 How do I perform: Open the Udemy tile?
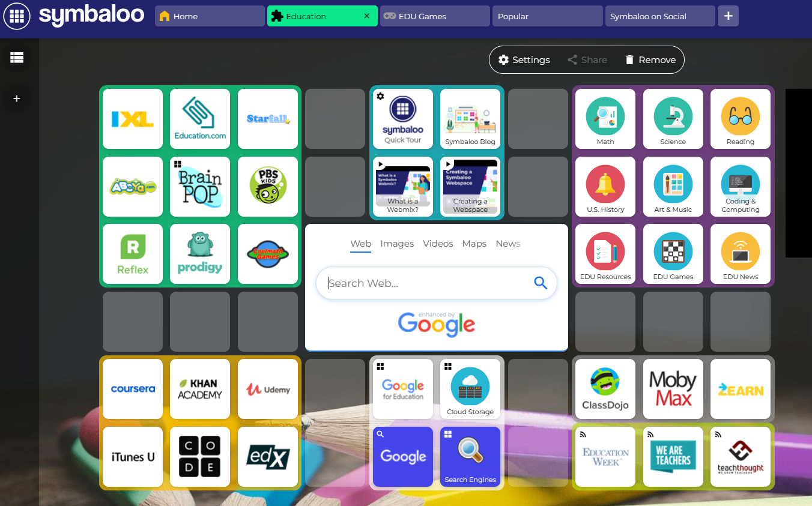[x=268, y=389]
